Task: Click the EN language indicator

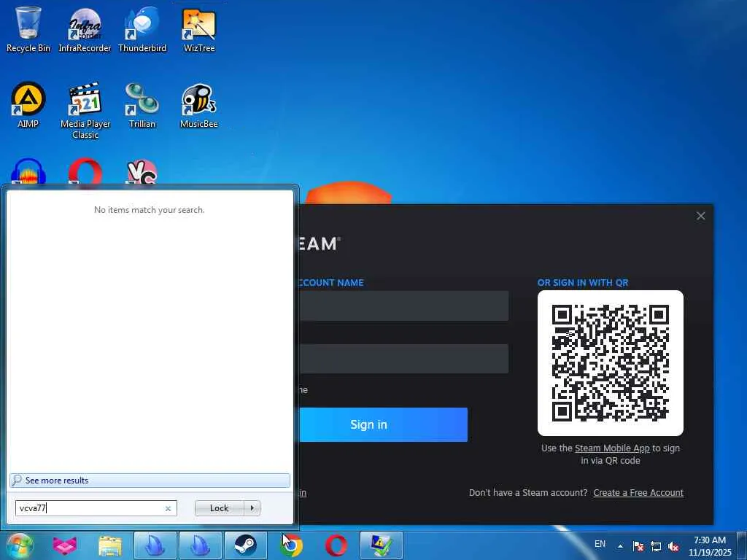Action: tap(600, 544)
